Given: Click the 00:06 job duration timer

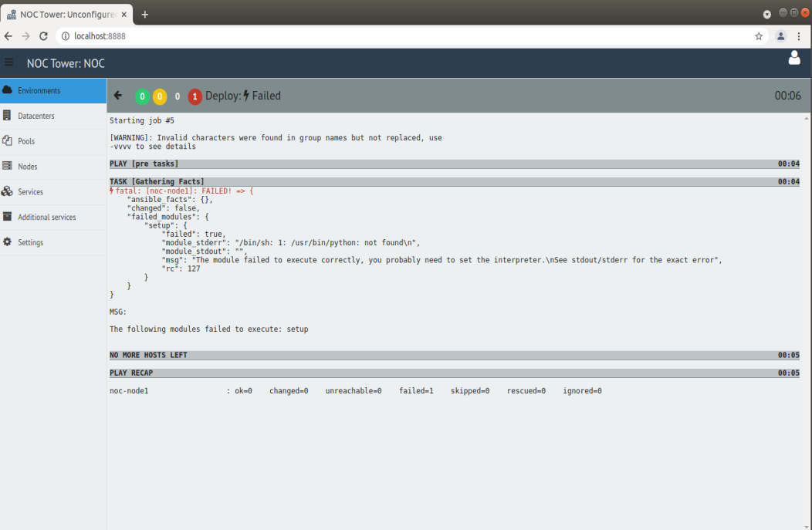Looking at the screenshot, I should coord(787,96).
